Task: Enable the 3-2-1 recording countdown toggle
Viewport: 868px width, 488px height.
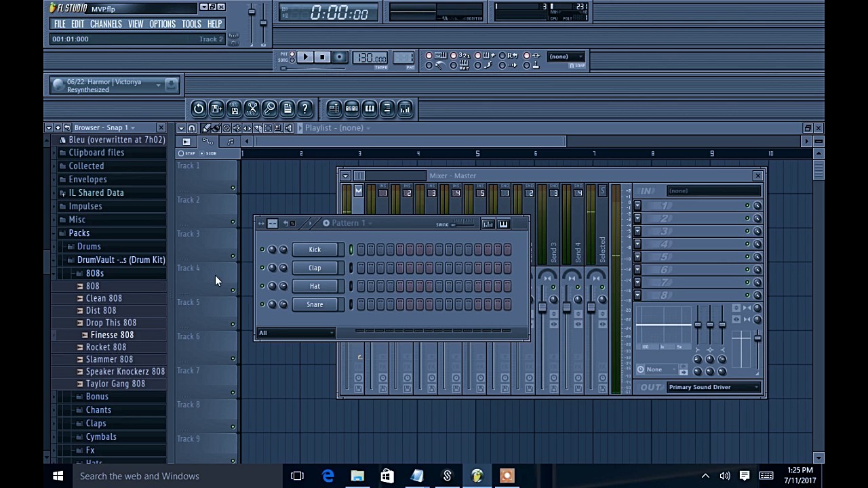Action: click(454, 56)
